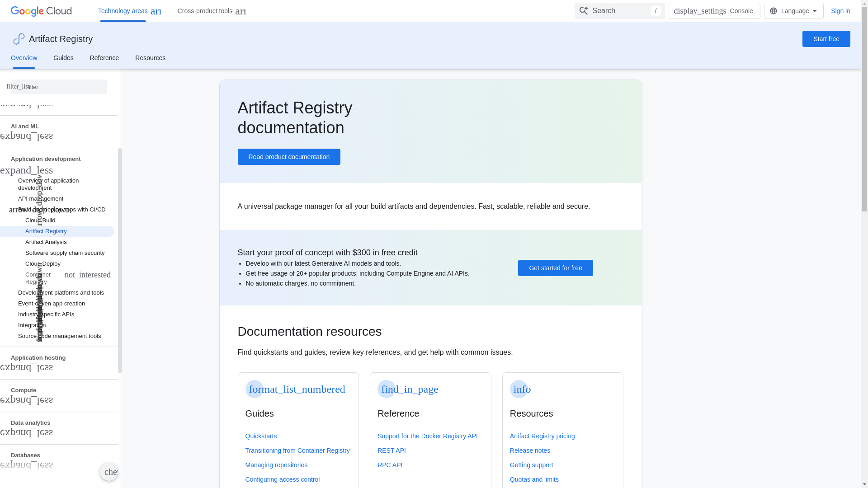The width and height of the screenshot is (868, 488).
Task: Click the Artifact Registry header title
Action: point(61,39)
